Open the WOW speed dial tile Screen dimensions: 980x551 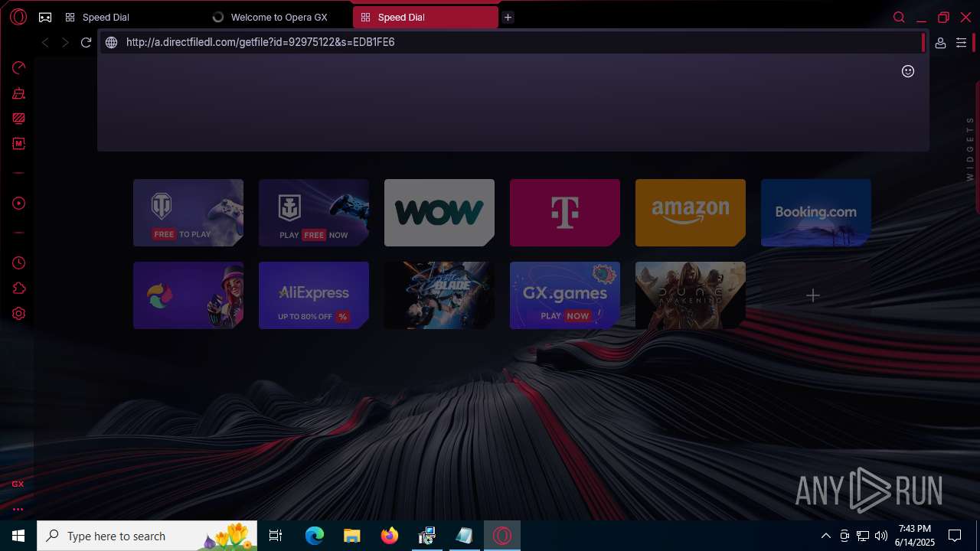(x=439, y=213)
